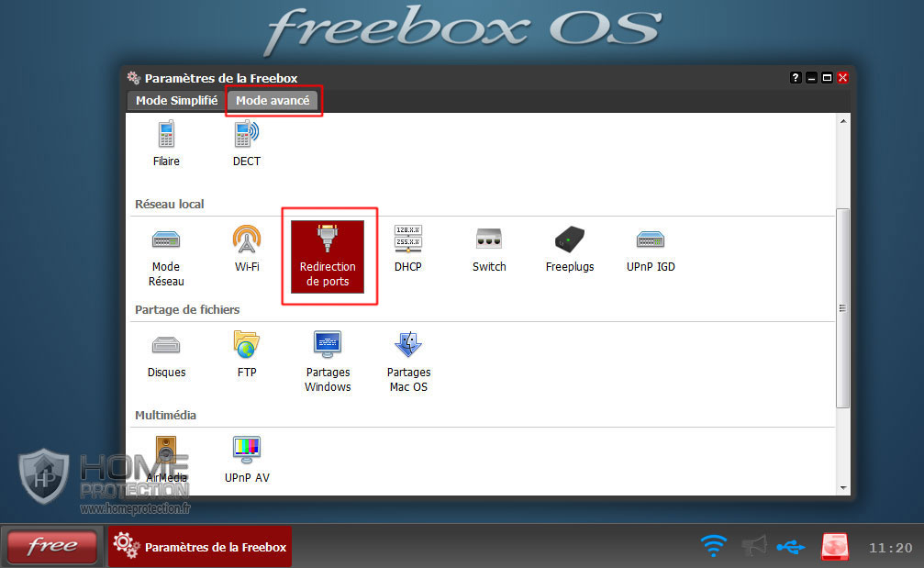Click the 11:20 clock
Screen dimensions: 924x568
click(x=890, y=548)
